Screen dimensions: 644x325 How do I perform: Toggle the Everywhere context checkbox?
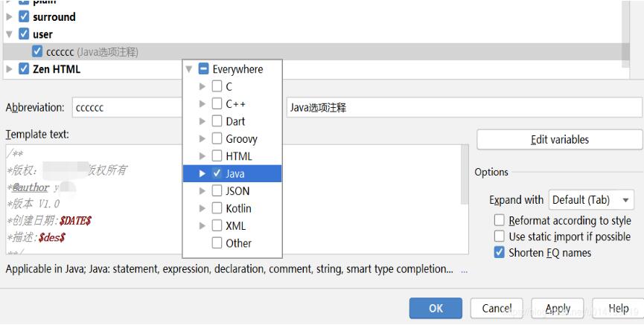coord(203,69)
